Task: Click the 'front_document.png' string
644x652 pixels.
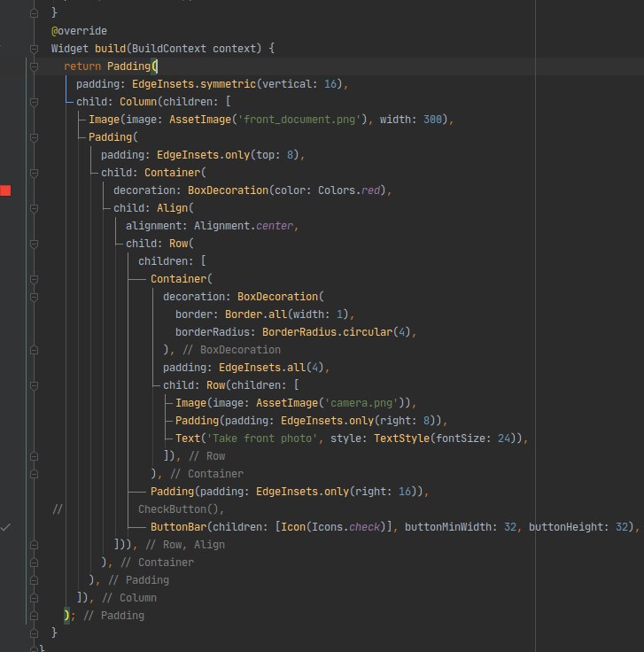Action: 299,120
